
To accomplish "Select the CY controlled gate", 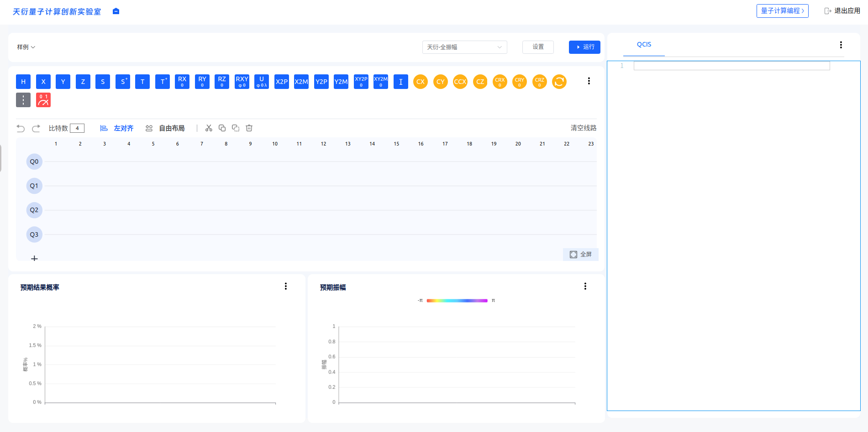I will pos(441,82).
